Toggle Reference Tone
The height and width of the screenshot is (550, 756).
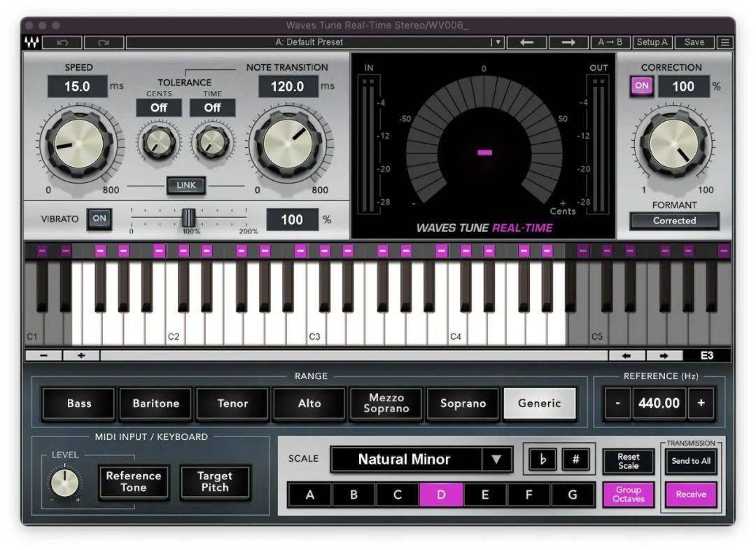134,481
